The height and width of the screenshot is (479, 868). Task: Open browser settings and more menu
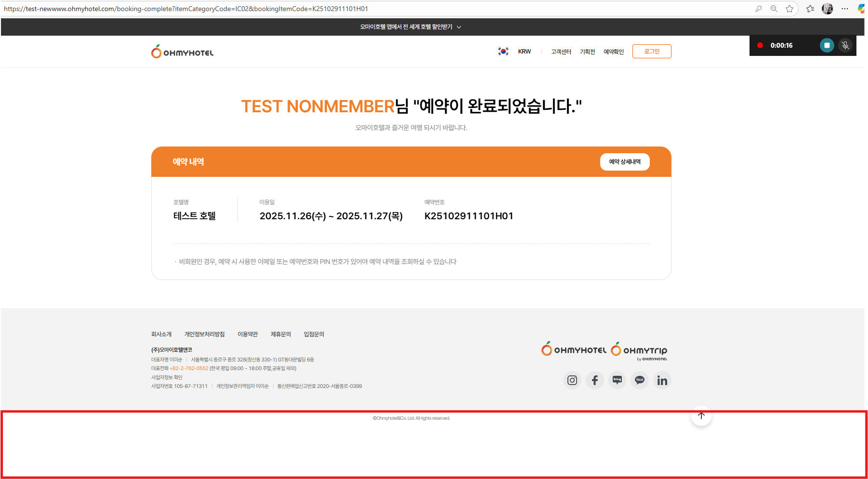click(x=845, y=9)
